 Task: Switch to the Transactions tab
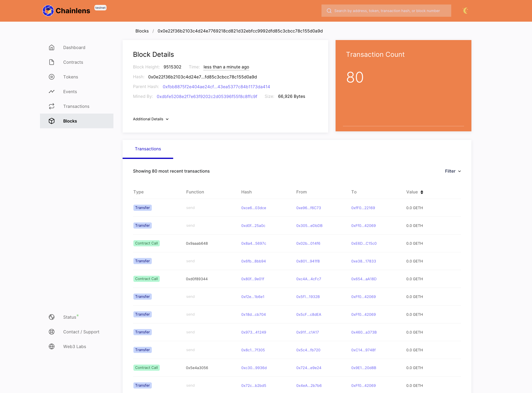tap(148, 149)
